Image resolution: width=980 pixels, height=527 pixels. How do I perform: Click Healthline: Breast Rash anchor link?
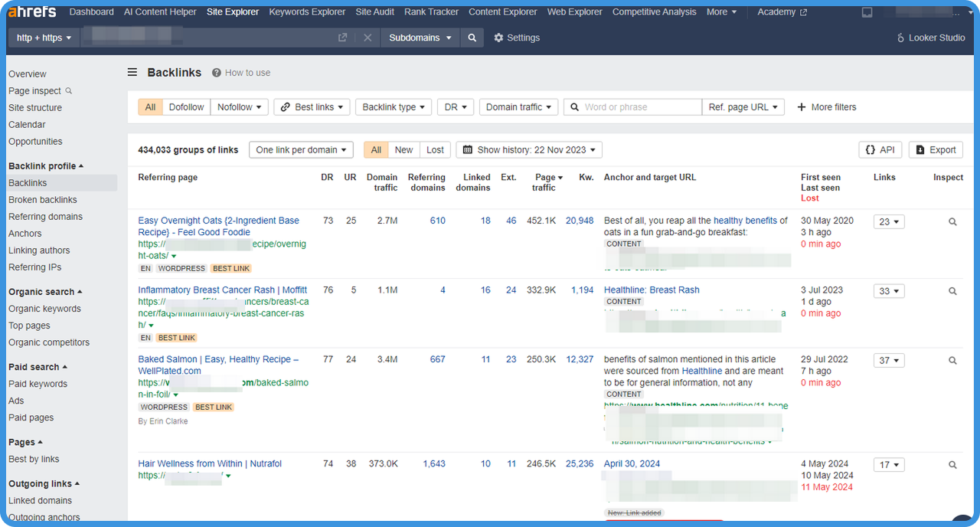(x=652, y=290)
